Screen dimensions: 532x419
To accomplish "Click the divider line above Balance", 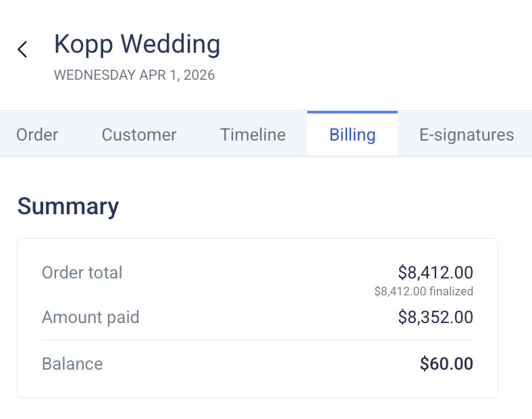I will tap(257, 340).
